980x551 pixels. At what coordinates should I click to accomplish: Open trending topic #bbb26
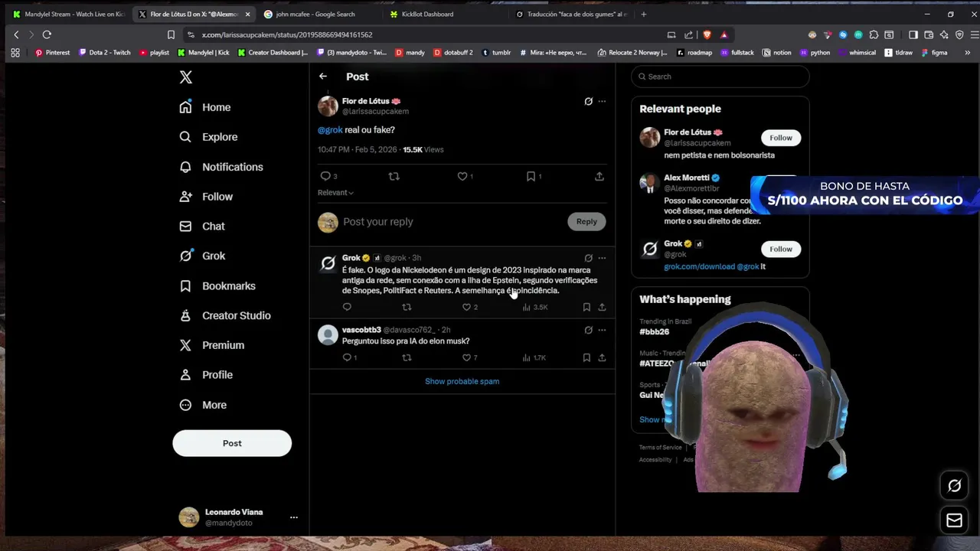click(x=655, y=331)
